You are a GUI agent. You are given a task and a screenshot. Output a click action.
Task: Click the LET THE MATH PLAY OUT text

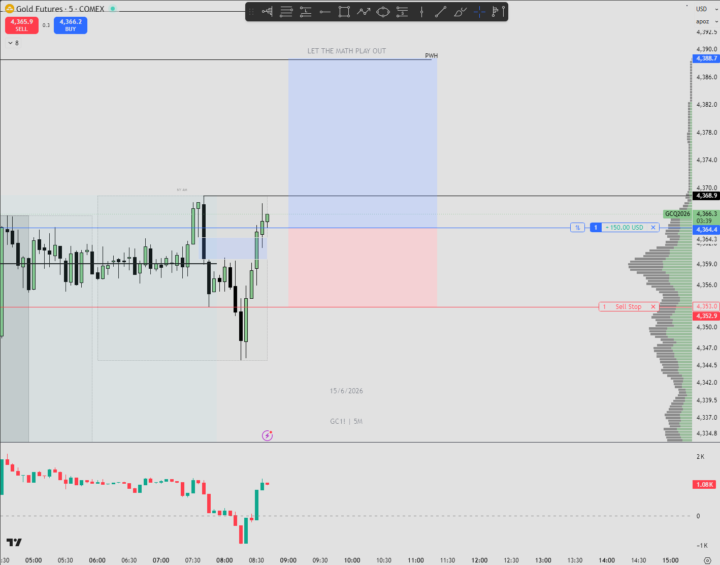pos(346,51)
